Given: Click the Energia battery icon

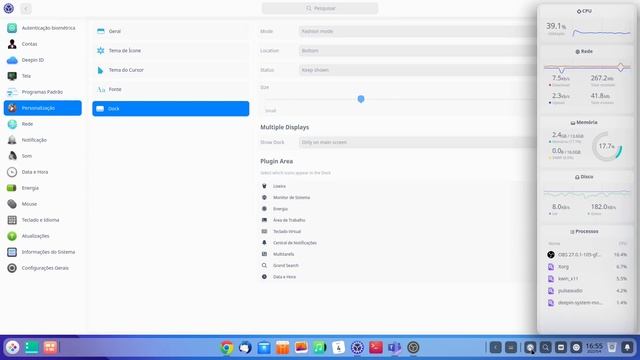Looking at the screenshot, I should click(x=12, y=188).
